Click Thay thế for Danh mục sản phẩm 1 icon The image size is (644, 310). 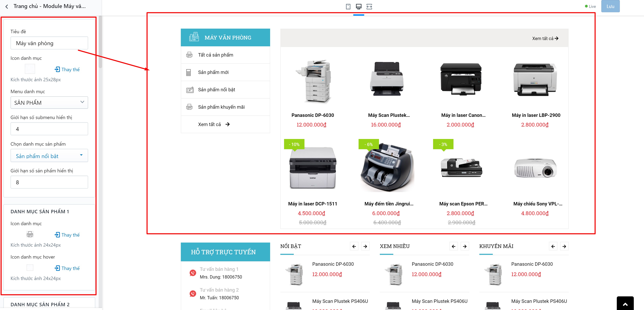point(67,235)
